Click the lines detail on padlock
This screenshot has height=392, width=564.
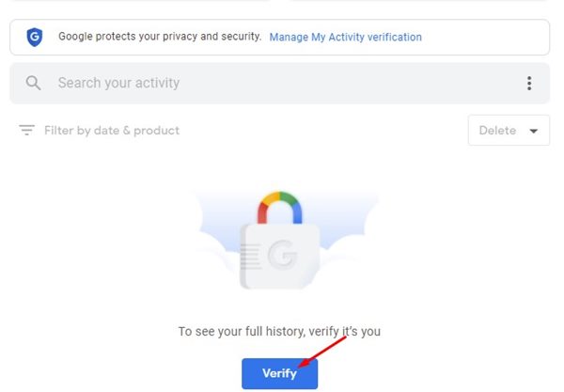tap(250, 257)
